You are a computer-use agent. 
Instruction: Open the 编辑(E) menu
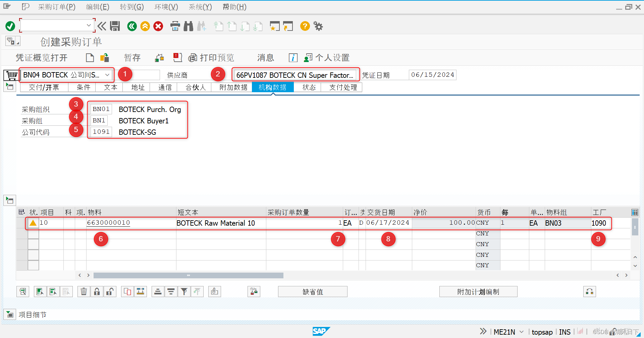98,7
